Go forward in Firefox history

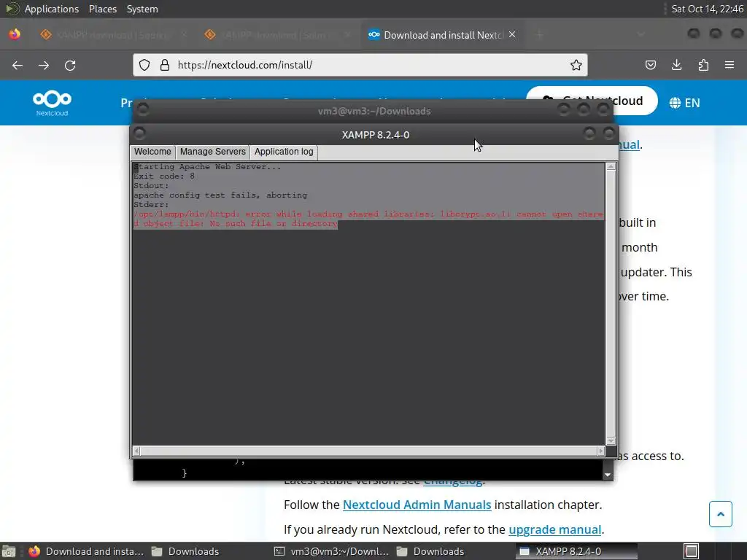pos(44,65)
